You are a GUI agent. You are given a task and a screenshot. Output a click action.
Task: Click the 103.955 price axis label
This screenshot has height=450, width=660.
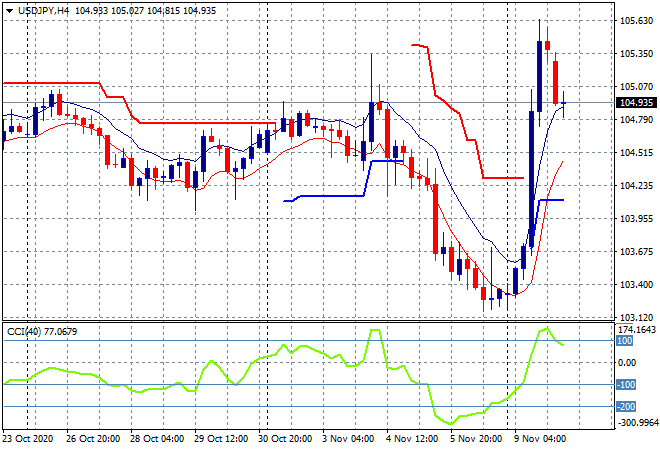point(636,218)
